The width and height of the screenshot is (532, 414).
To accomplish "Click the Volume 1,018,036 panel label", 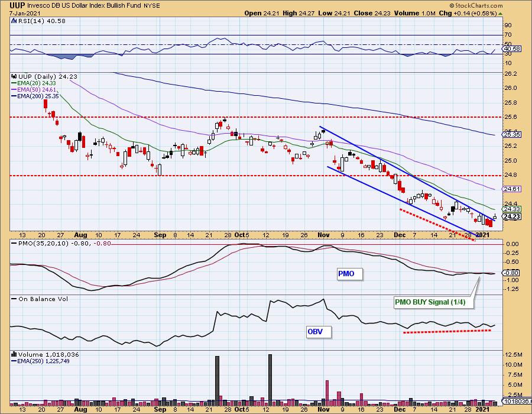I will (x=48, y=355).
